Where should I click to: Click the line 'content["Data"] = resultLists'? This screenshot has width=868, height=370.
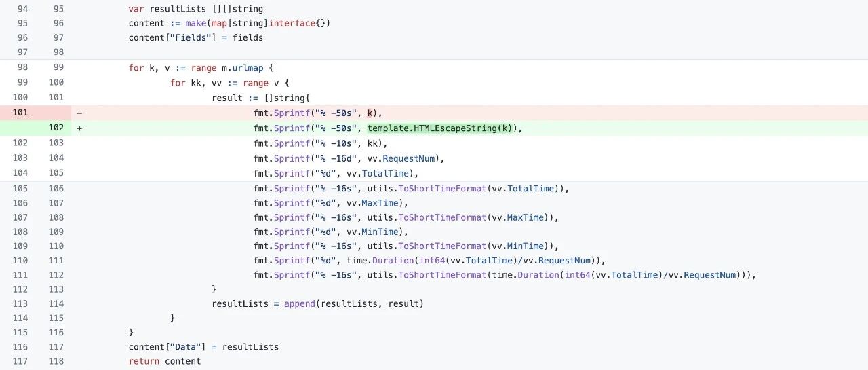[x=203, y=347]
